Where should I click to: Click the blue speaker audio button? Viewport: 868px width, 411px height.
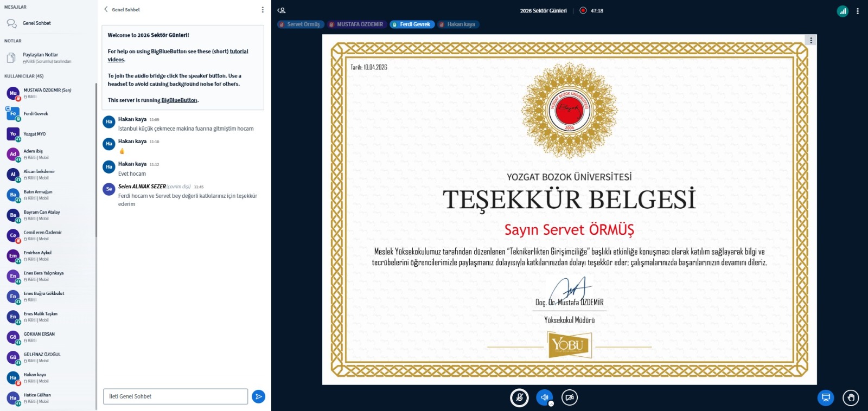tap(544, 397)
